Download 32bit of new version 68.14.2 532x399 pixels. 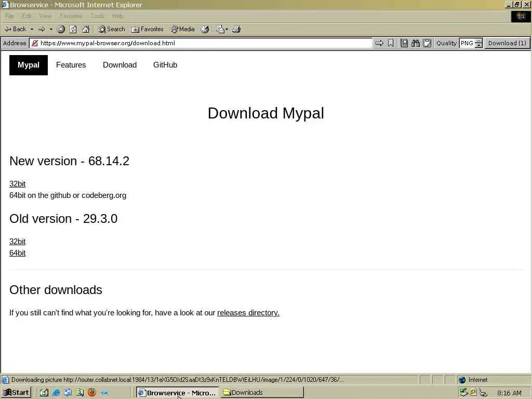point(17,184)
